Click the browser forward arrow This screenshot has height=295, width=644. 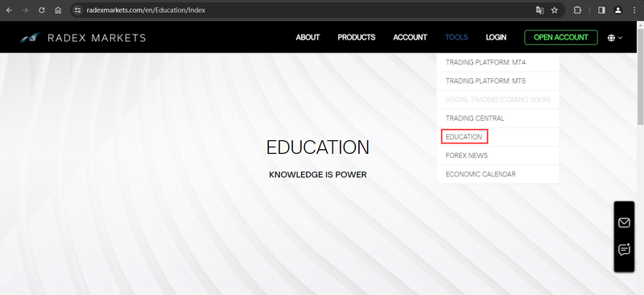(26, 10)
